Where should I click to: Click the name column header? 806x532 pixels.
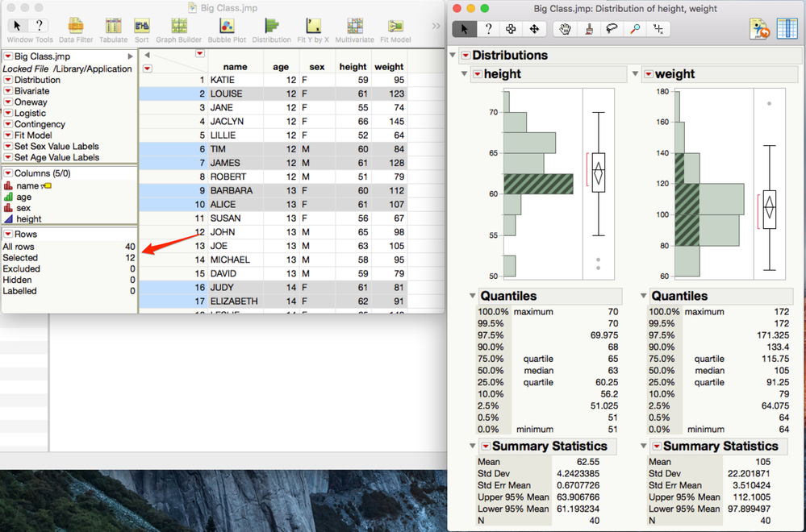click(x=236, y=67)
